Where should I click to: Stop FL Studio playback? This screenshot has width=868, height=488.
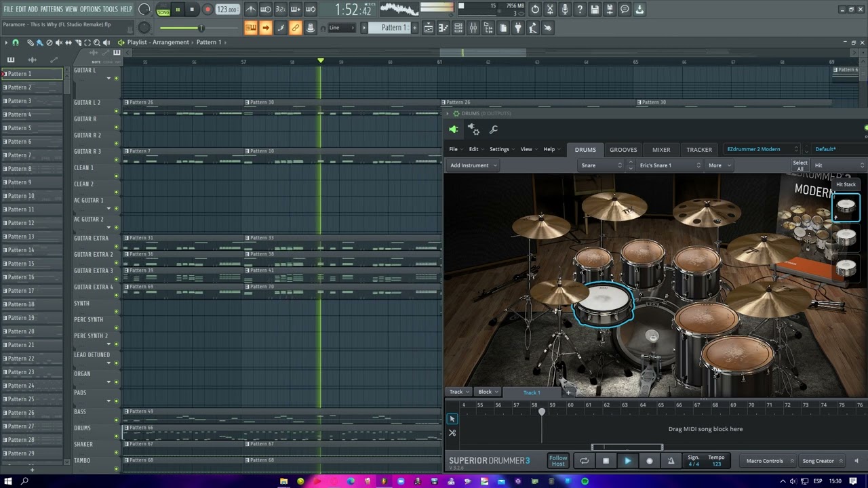pos(192,9)
